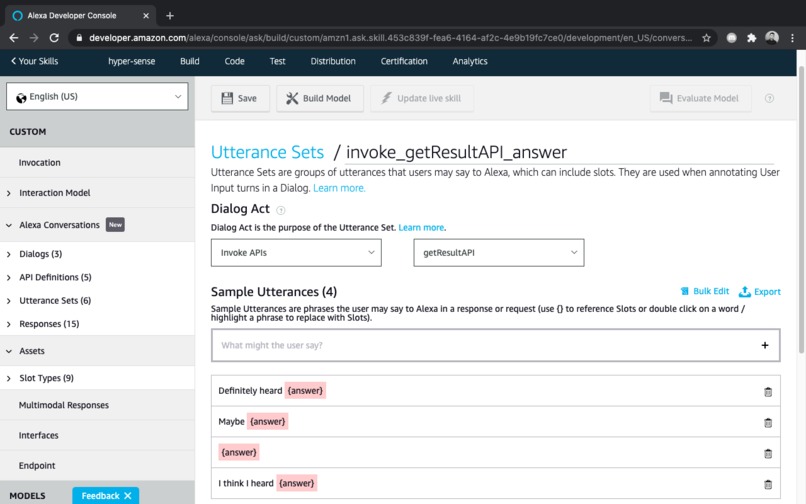Screen dimensions: 806x504
Task: Click the utterance set name field
Action: coord(559,152)
